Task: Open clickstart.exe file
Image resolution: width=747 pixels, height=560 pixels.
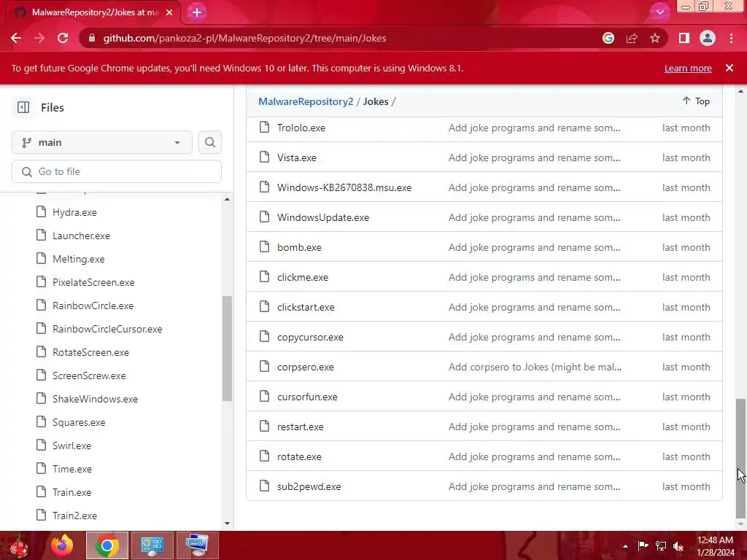Action: (306, 307)
